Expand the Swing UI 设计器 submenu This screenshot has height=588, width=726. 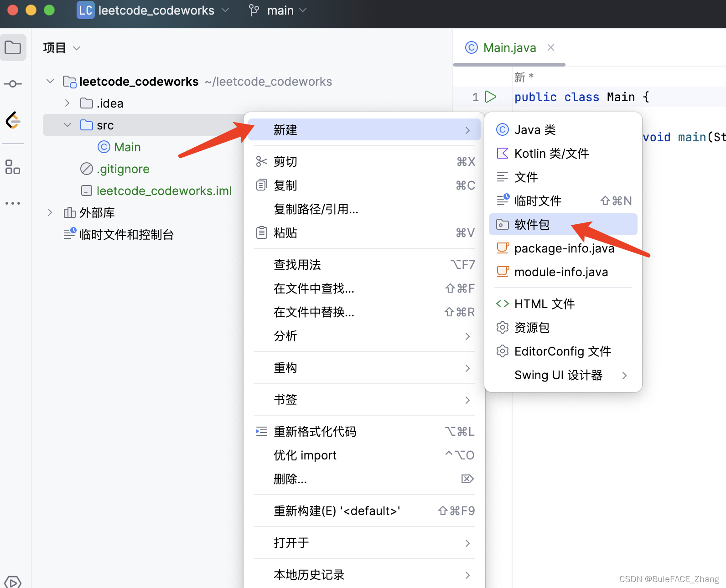point(624,375)
